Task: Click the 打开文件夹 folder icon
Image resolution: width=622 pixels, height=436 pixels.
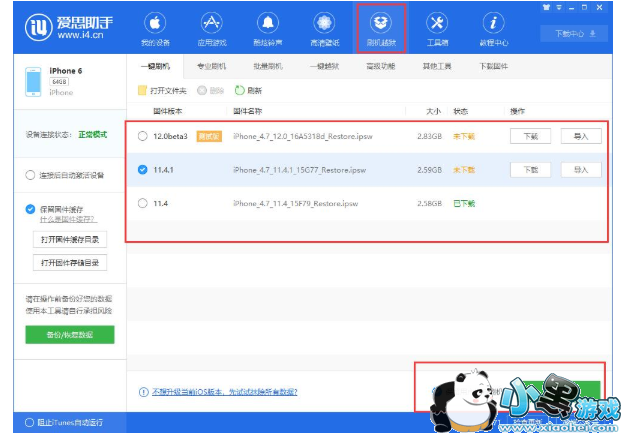Action: [x=142, y=90]
